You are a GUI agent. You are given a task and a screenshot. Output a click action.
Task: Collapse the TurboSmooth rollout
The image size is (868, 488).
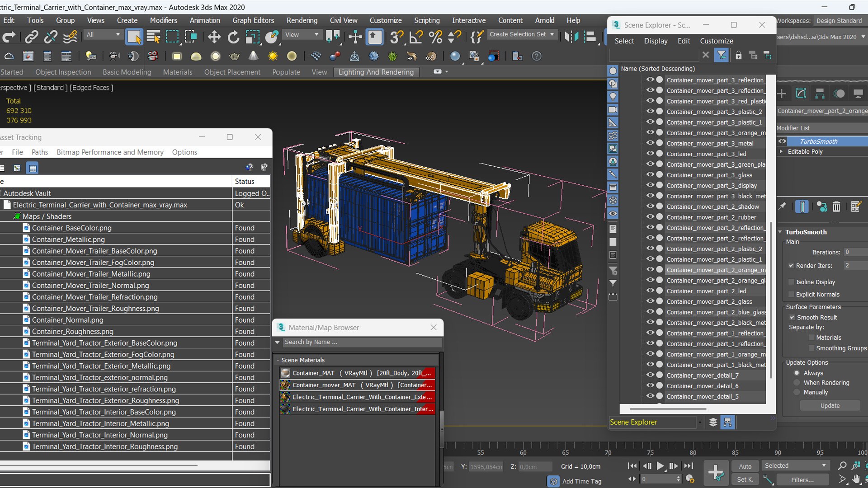tap(780, 232)
